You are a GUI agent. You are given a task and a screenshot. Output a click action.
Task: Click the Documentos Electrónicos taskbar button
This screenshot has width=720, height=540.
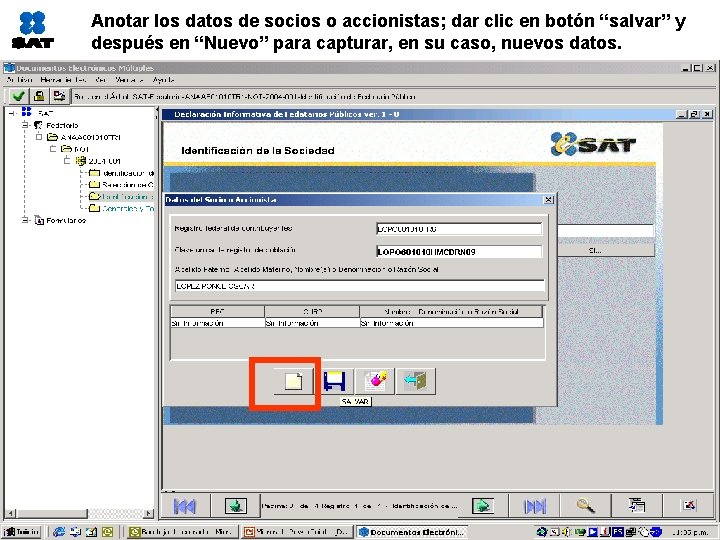[411, 532]
